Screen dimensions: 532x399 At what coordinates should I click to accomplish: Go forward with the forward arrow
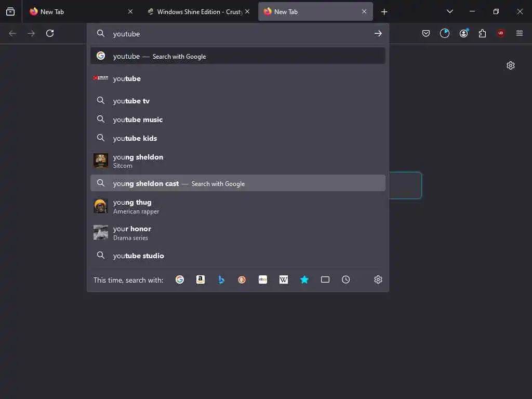point(31,33)
